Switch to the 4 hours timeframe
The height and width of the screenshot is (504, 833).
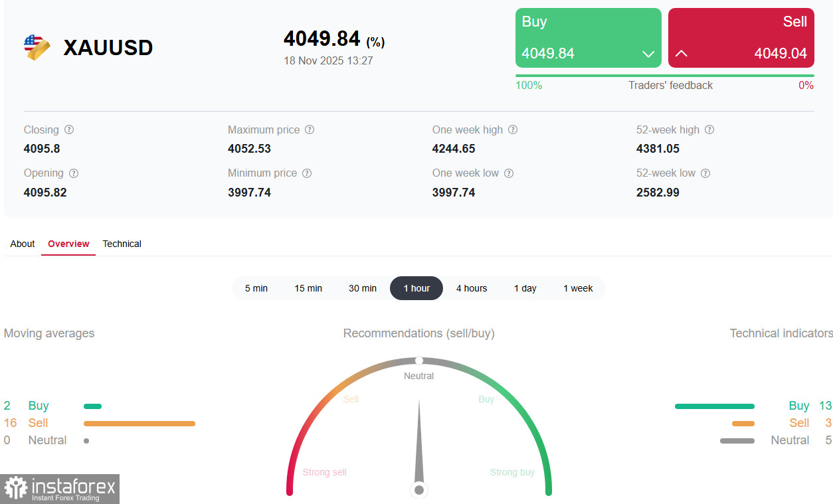[472, 288]
